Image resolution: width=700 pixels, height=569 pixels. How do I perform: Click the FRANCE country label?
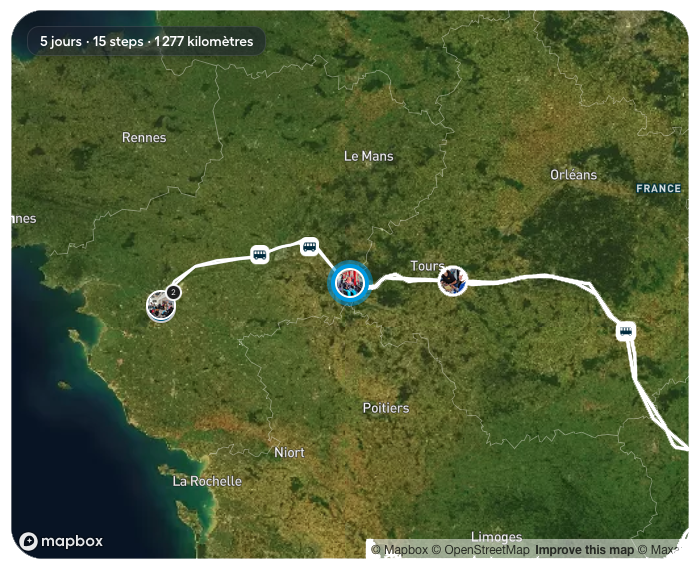(659, 188)
